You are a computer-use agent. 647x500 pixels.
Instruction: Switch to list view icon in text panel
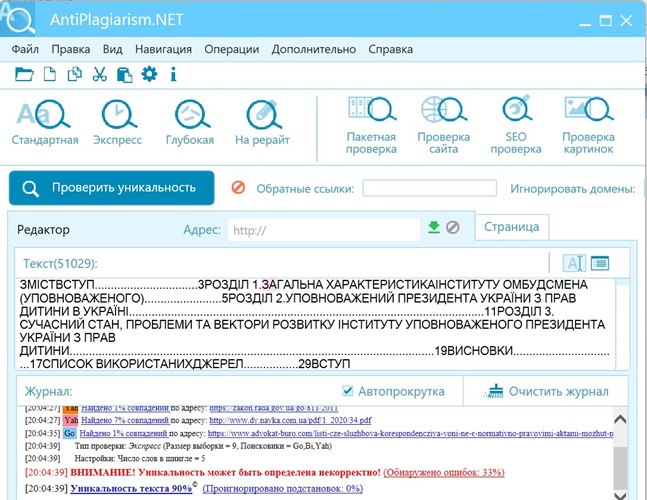600,263
